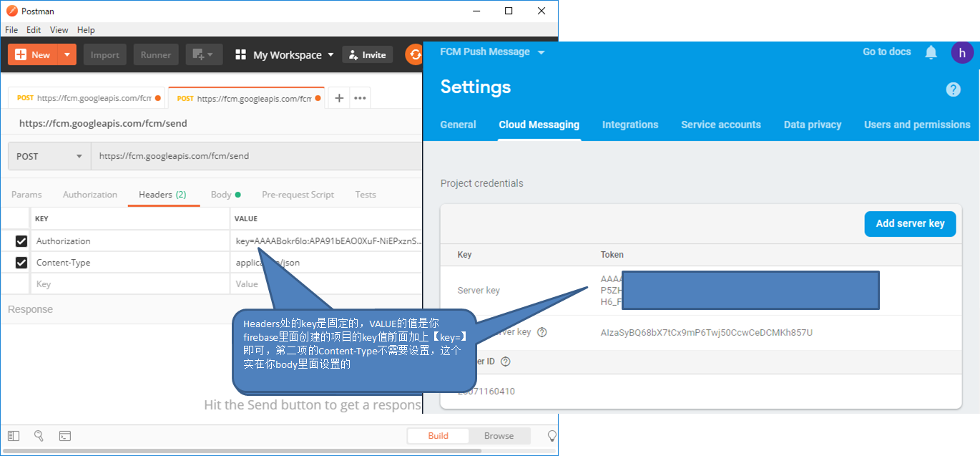The width and height of the screenshot is (980, 456).
Task: Click the legacy server key help icon
Action: (x=542, y=332)
